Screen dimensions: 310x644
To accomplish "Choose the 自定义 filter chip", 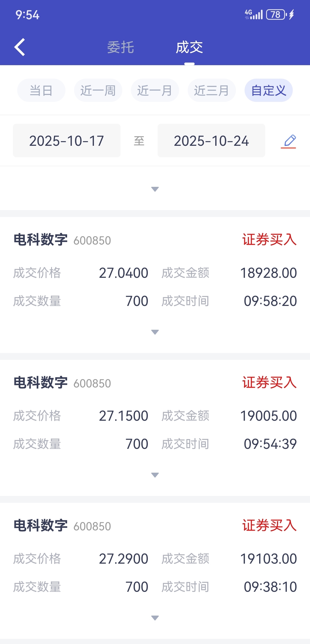I will click(x=269, y=90).
